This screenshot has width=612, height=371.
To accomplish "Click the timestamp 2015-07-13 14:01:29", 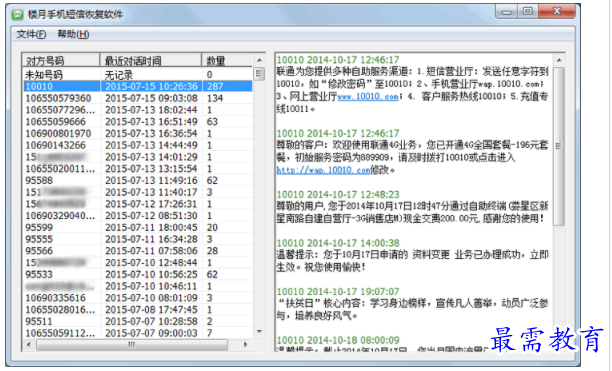I will click(x=151, y=157).
